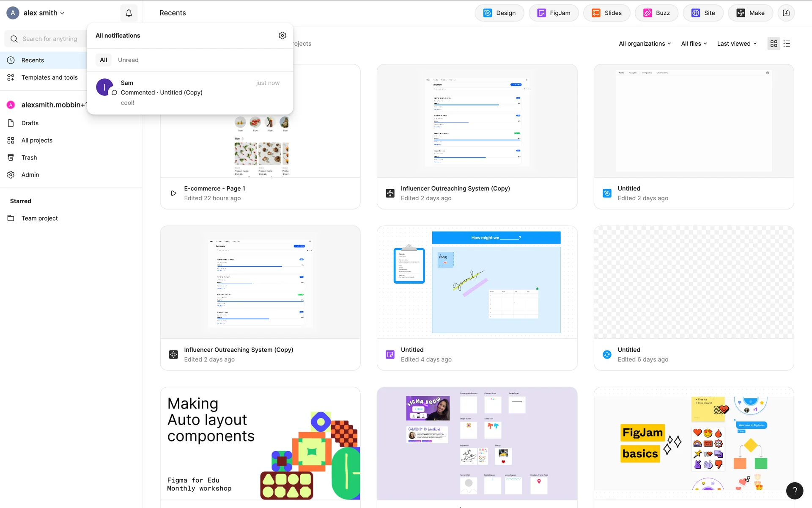
Task: Click the notifications bell icon
Action: [129, 13]
